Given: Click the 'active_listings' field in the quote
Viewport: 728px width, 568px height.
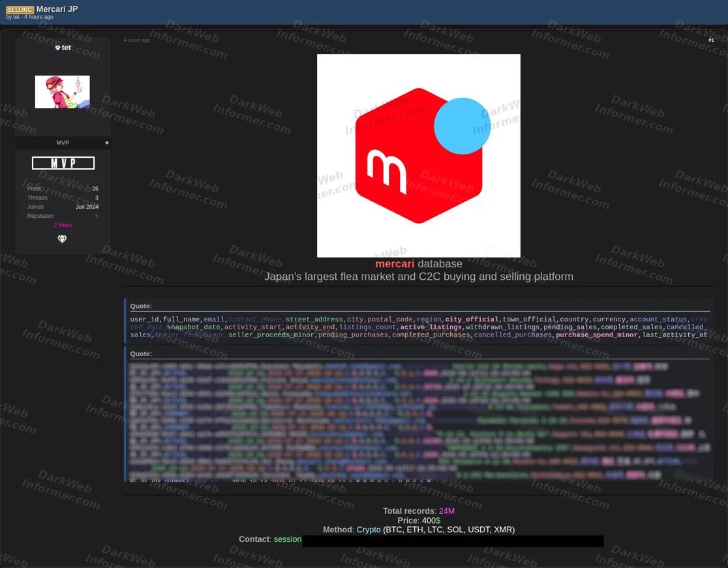Looking at the screenshot, I should coord(431,327).
